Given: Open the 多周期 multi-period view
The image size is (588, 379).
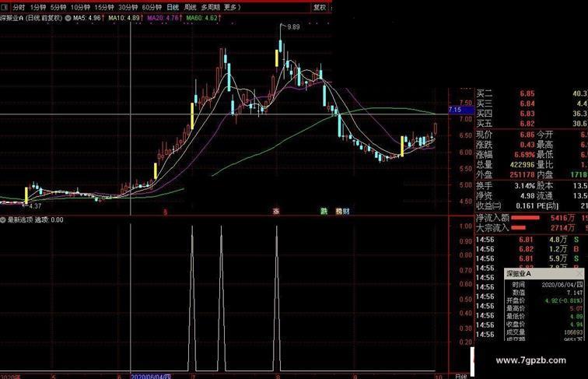Looking at the screenshot, I should point(210,7).
